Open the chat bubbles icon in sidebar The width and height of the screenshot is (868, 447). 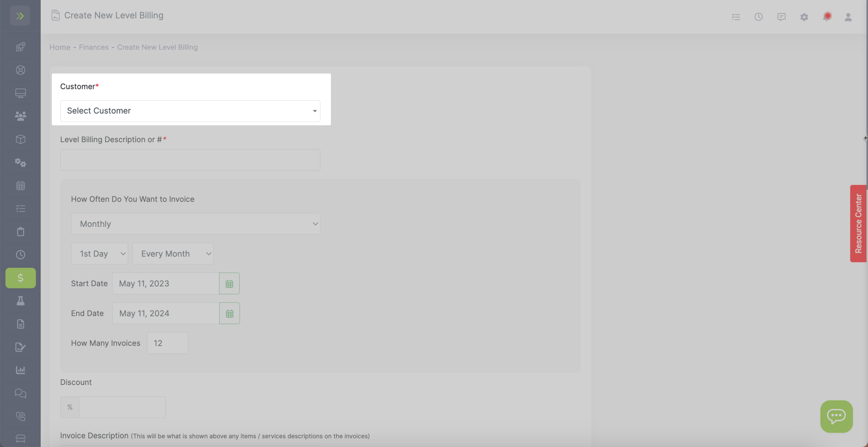[20, 393]
